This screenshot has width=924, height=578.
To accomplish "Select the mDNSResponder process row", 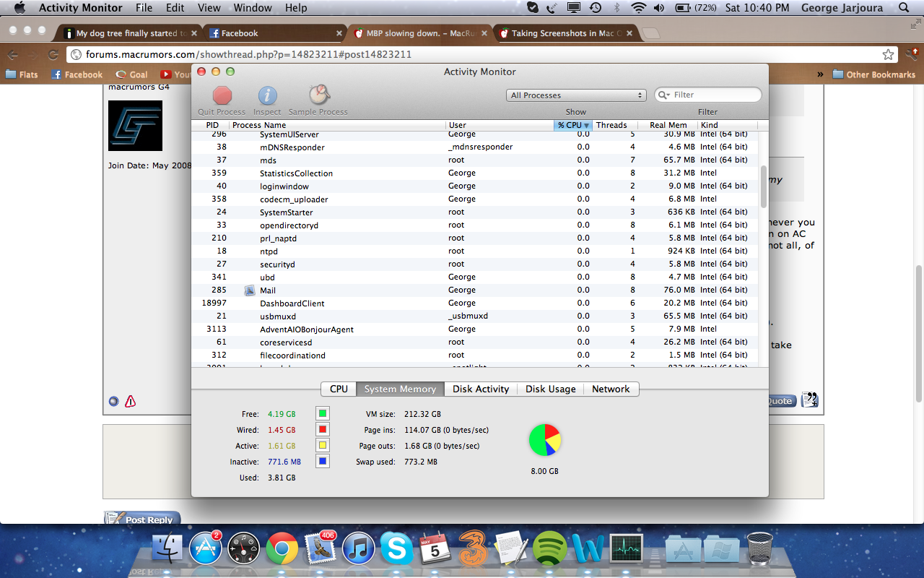I will 474,147.
